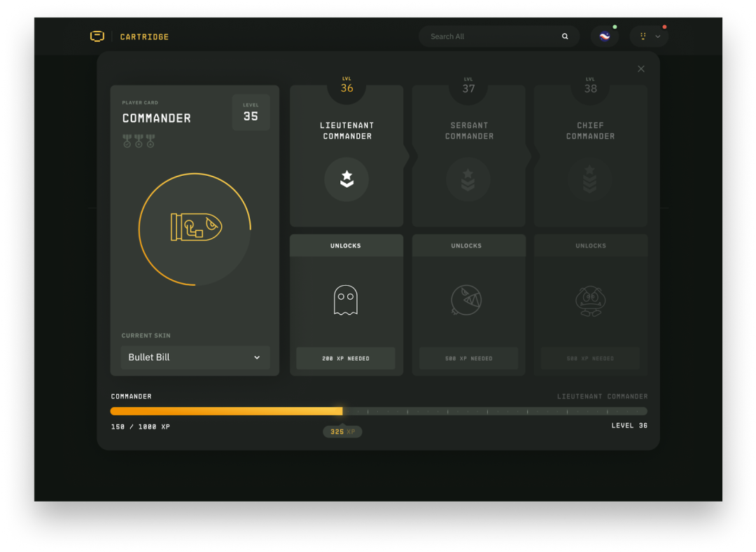Select the Lieutenant Commander rank badge icon
The image size is (756, 552).
click(x=346, y=179)
